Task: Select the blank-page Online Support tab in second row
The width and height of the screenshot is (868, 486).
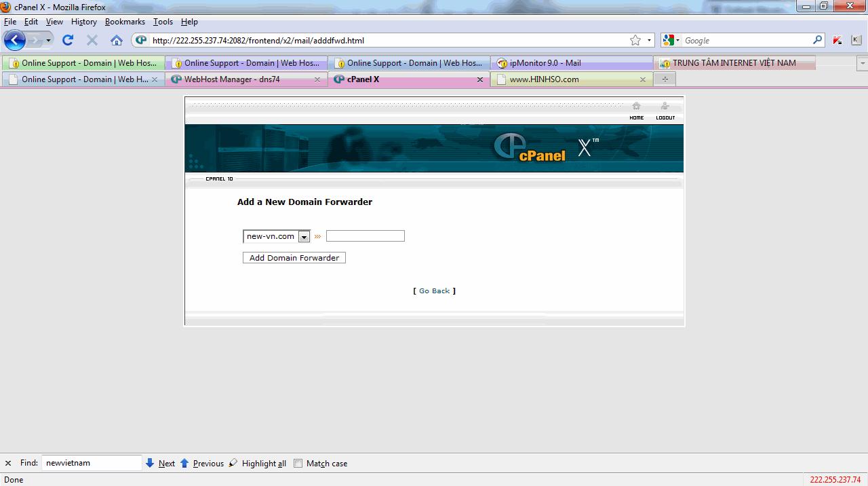Action: (x=83, y=79)
